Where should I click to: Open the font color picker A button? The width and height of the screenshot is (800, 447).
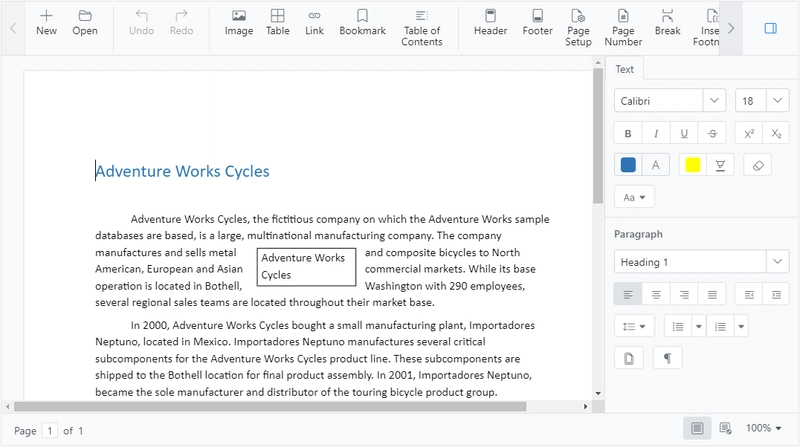(656, 165)
